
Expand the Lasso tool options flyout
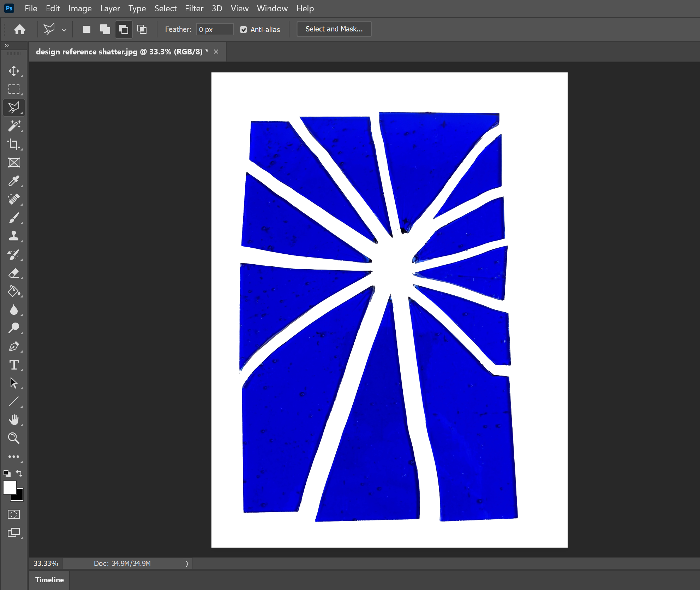click(64, 30)
